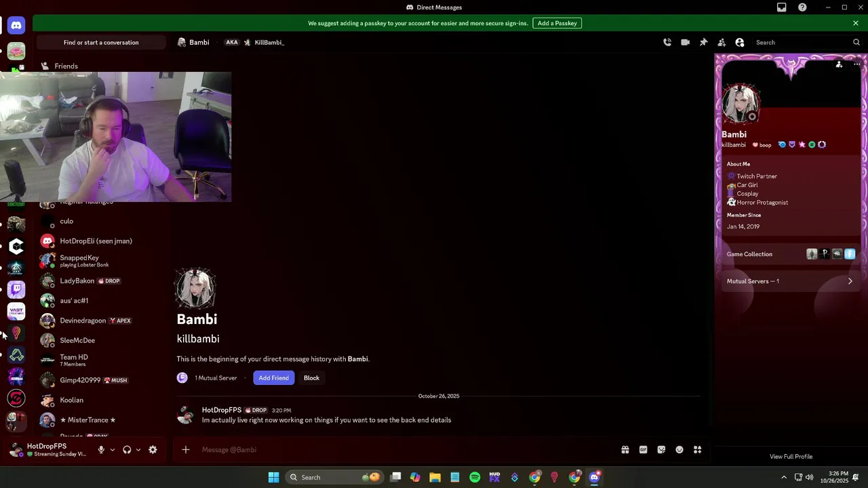Open User Settings gear
This screenshot has height=488, width=868.
coord(153,450)
